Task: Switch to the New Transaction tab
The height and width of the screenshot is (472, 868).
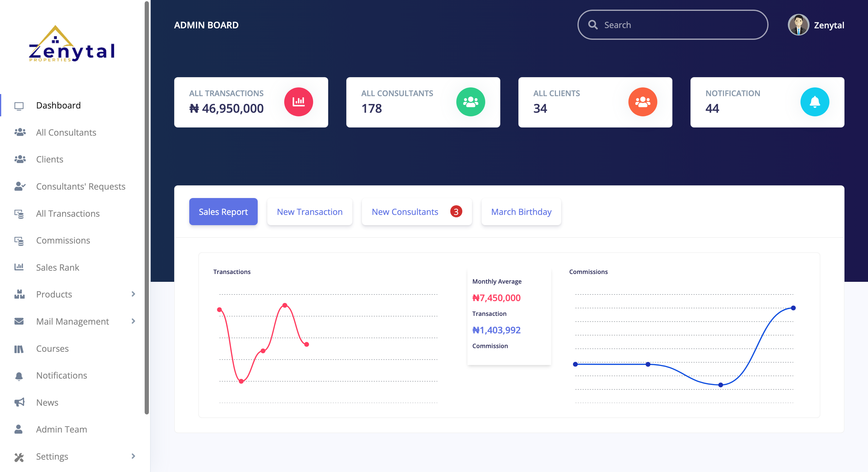Action: [x=309, y=212]
